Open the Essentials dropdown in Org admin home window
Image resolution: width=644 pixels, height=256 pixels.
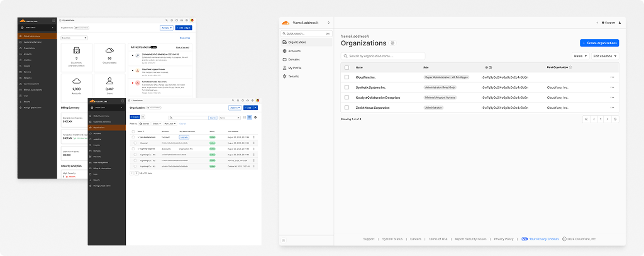pyautogui.click(x=74, y=38)
